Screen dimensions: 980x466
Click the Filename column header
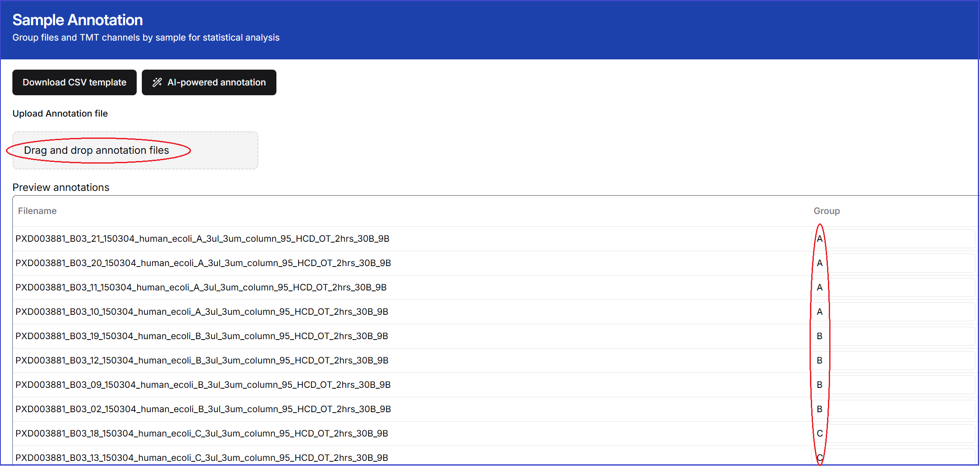37,211
